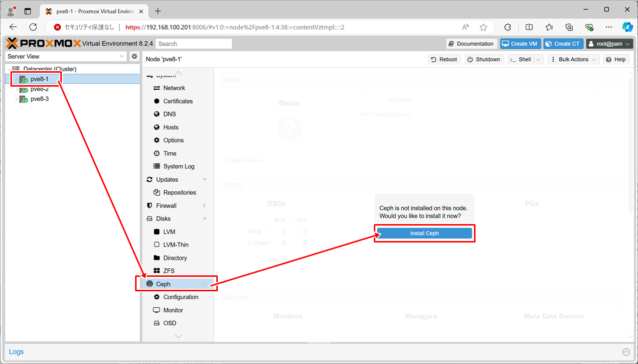Expand the Firewall submenu arrow
638x364 pixels.
(x=204, y=206)
